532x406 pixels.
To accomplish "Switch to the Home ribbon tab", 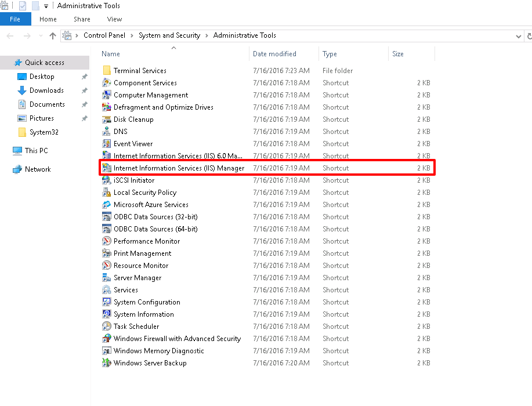I will coord(48,19).
